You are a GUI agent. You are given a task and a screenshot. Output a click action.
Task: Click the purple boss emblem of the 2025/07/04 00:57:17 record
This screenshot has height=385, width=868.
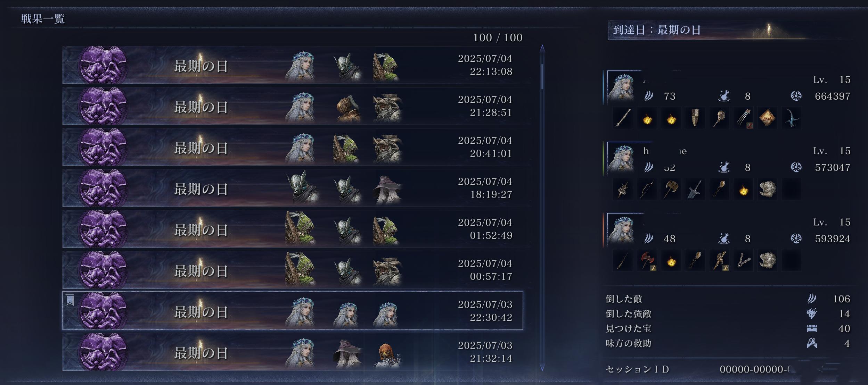pyautogui.click(x=103, y=270)
